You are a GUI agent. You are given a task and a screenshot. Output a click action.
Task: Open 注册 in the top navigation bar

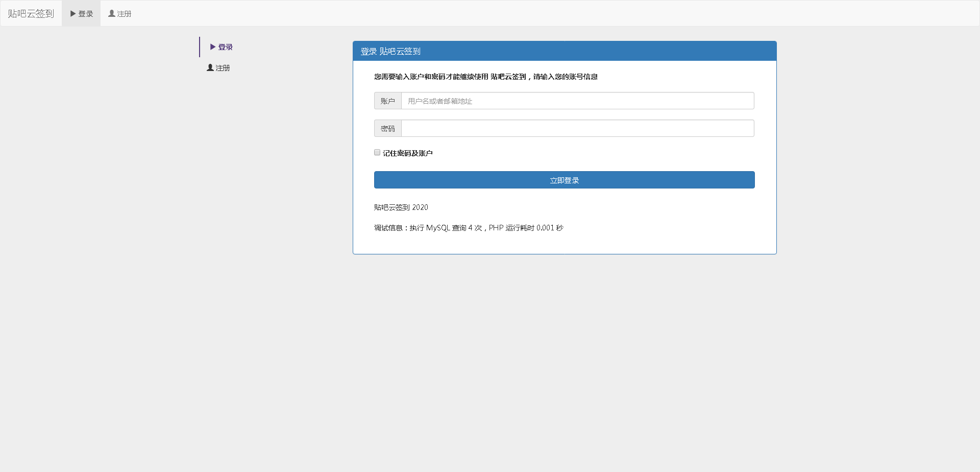coord(124,14)
